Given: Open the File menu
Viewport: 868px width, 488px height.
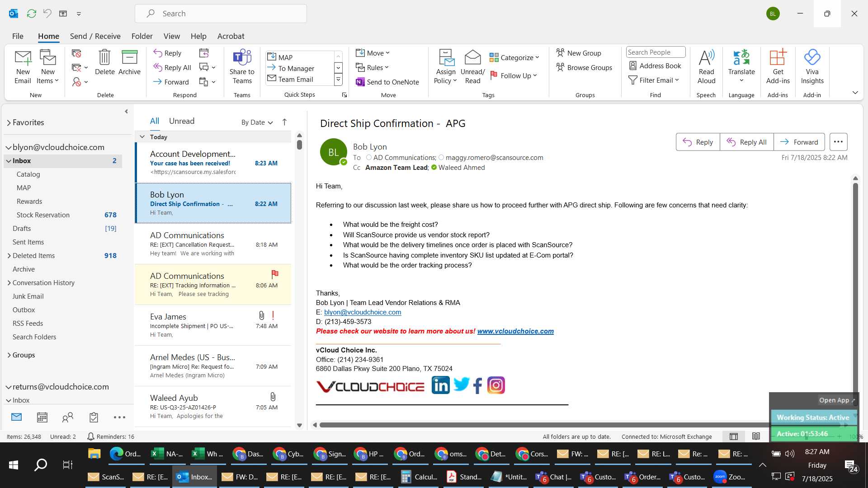Looking at the screenshot, I should point(18,36).
